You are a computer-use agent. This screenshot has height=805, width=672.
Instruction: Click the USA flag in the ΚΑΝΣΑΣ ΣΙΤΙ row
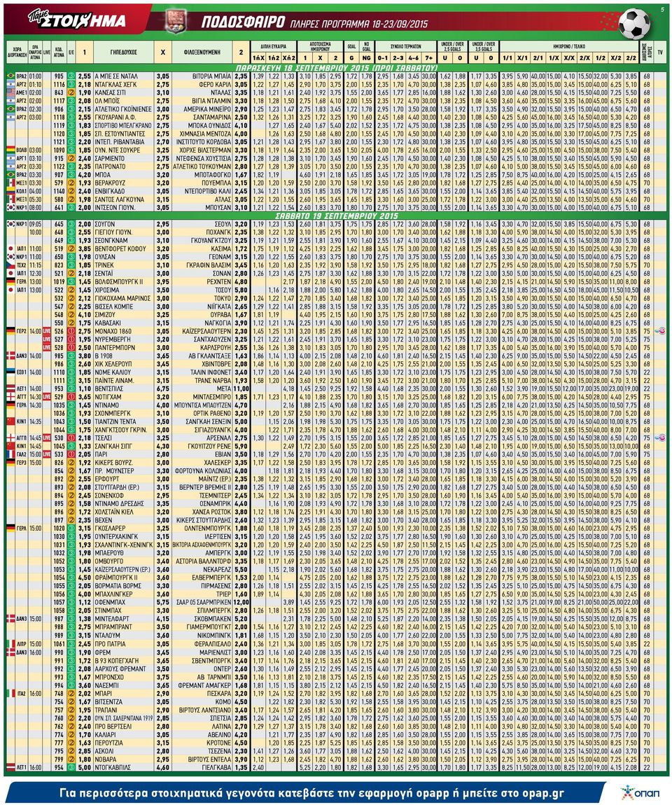10,92
